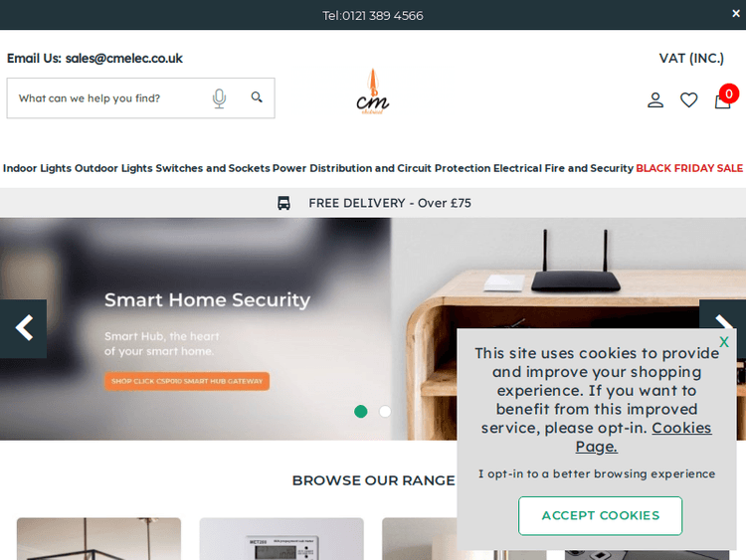This screenshot has width=746, height=560.
Task: Show next slide with right arrow
Action: (723, 314)
